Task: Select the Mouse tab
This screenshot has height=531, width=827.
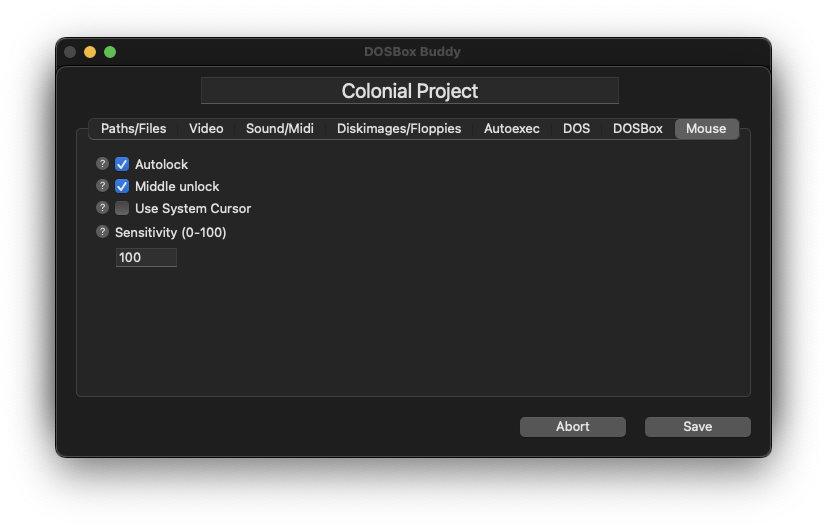Action: click(706, 129)
